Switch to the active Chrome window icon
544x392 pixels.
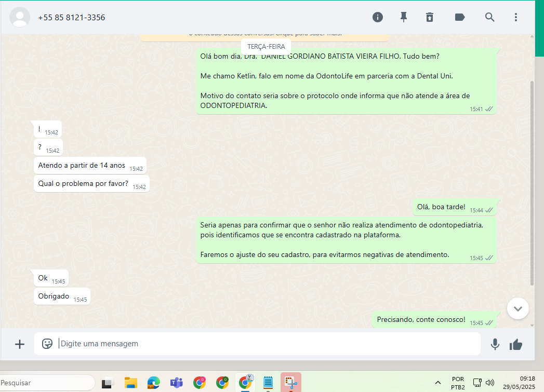(245, 383)
